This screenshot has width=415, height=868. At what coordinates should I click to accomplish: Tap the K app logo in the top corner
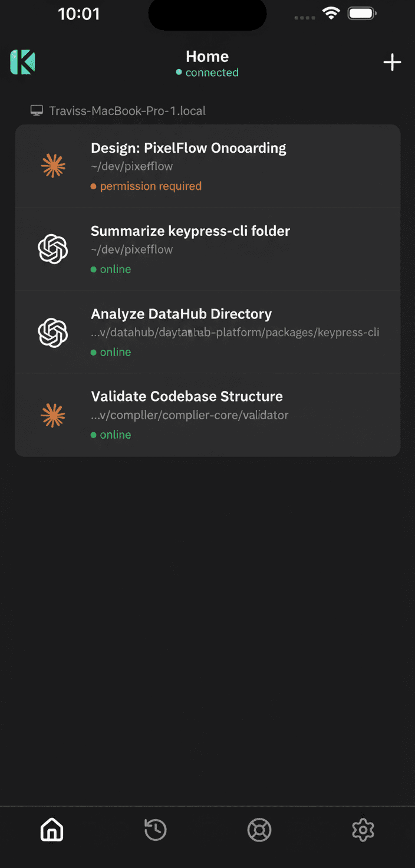(x=22, y=61)
